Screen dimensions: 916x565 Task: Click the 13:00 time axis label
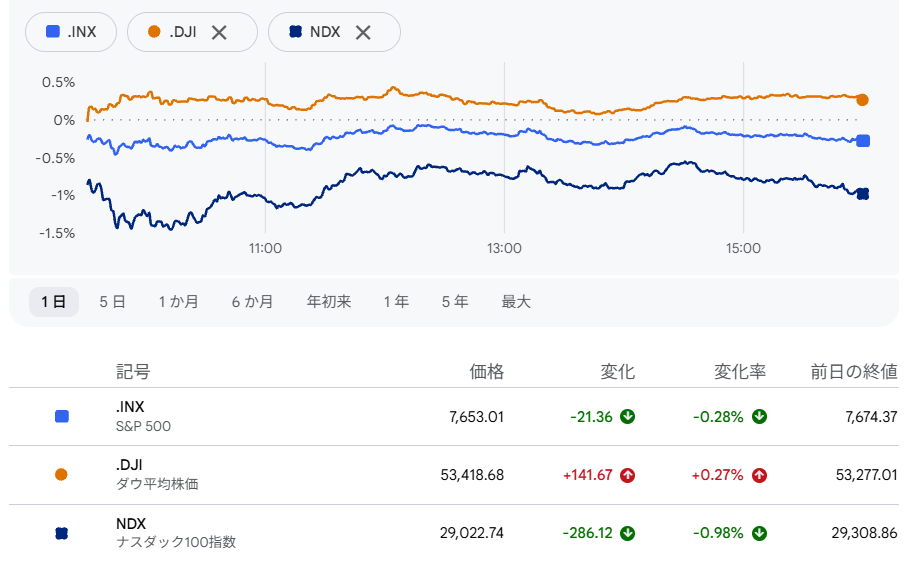click(x=504, y=248)
